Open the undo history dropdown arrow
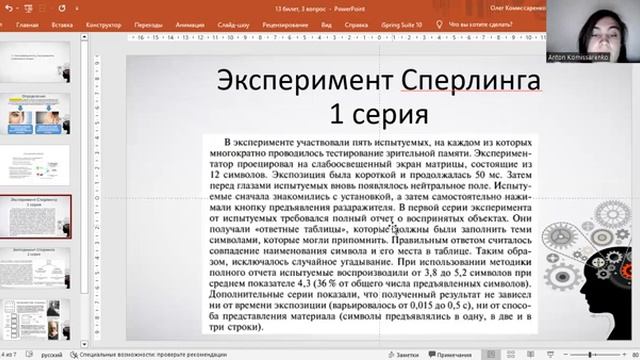640x360 pixels. coord(17,9)
